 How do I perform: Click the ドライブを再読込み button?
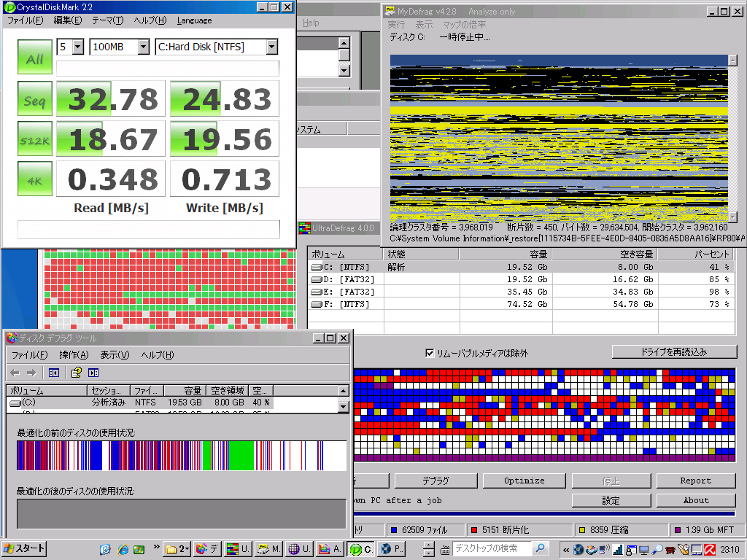pyautogui.click(x=673, y=352)
